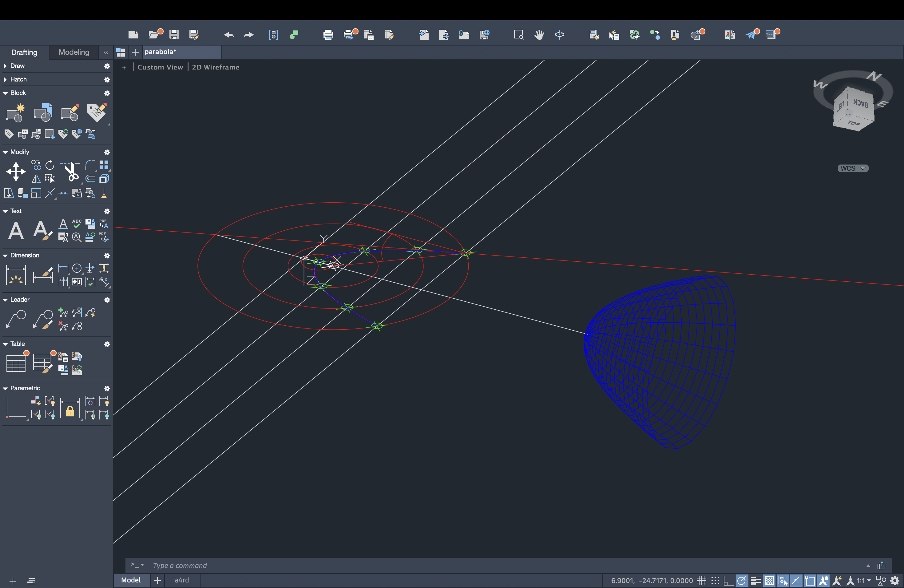904x588 pixels.
Task: Select the Multiline Text tool
Action: (16, 231)
